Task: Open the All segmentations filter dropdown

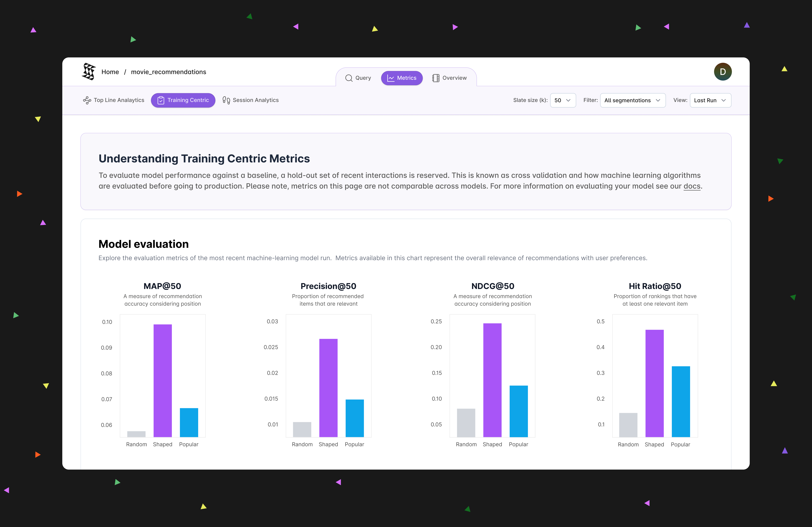Action: point(632,100)
